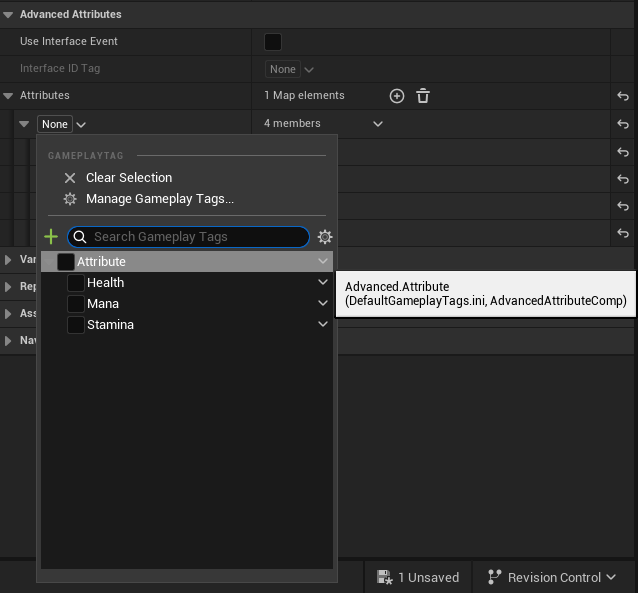Click the 1 Unsaved save icon
Screen dimensions: 638x593
(385, 578)
